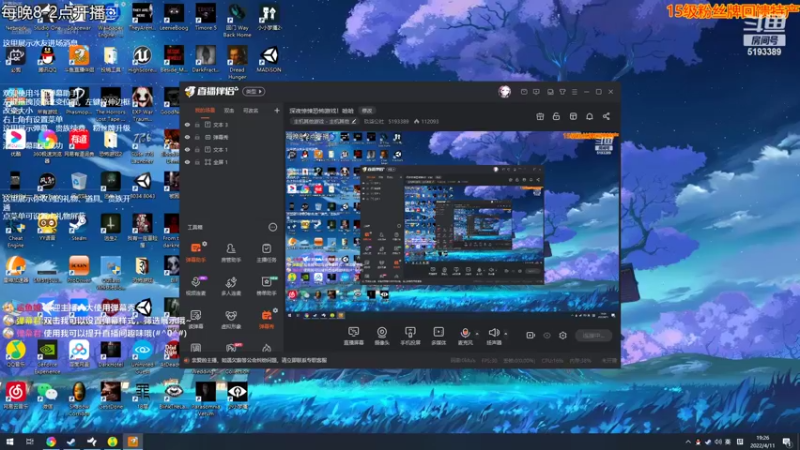This screenshot has width=800, height=450.
Task: Open notifications with the bell icon
Action: click(x=589, y=116)
